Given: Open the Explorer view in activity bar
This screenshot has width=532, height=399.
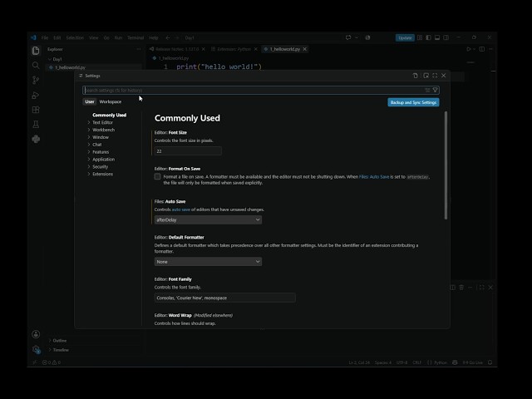Looking at the screenshot, I should coord(36,51).
